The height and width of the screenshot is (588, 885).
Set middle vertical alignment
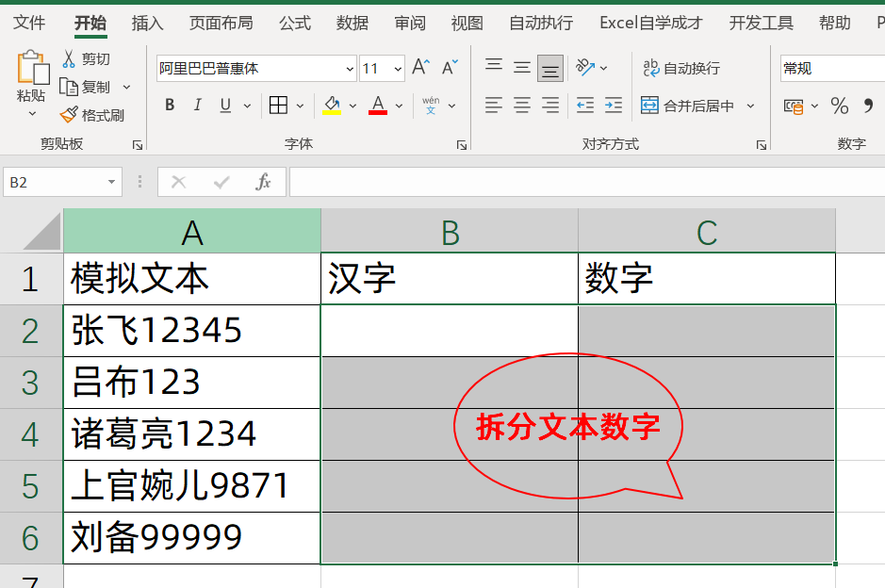[x=522, y=68]
